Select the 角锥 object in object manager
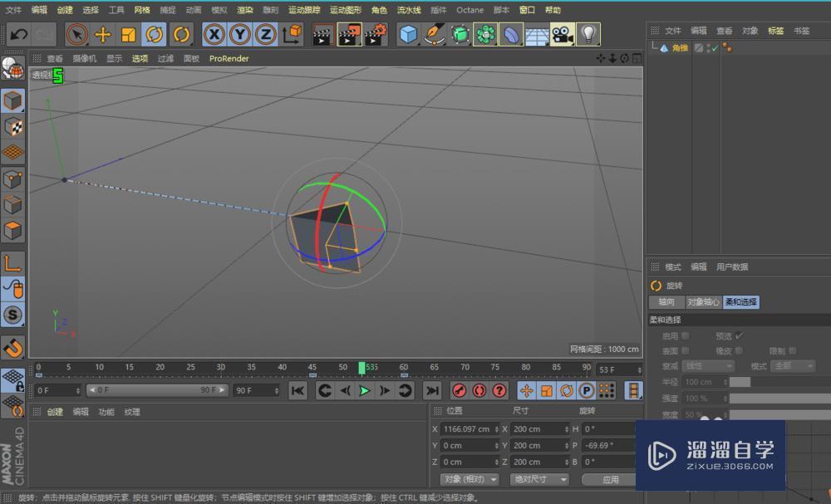This screenshot has width=831, height=504. (x=681, y=48)
